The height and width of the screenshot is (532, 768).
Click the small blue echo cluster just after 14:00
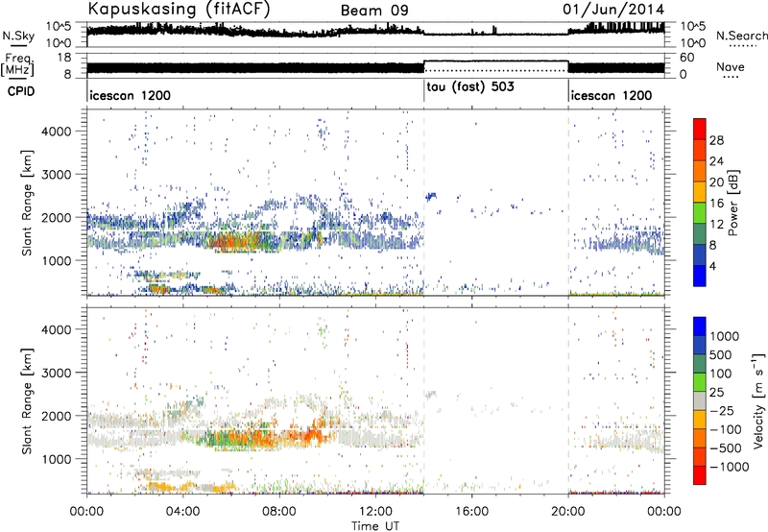pyautogui.click(x=431, y=197)
